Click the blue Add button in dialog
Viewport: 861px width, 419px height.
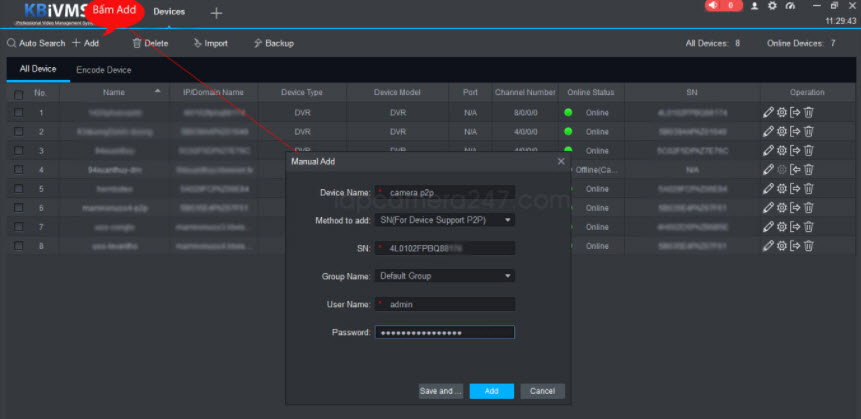click(x=491, y=391)
